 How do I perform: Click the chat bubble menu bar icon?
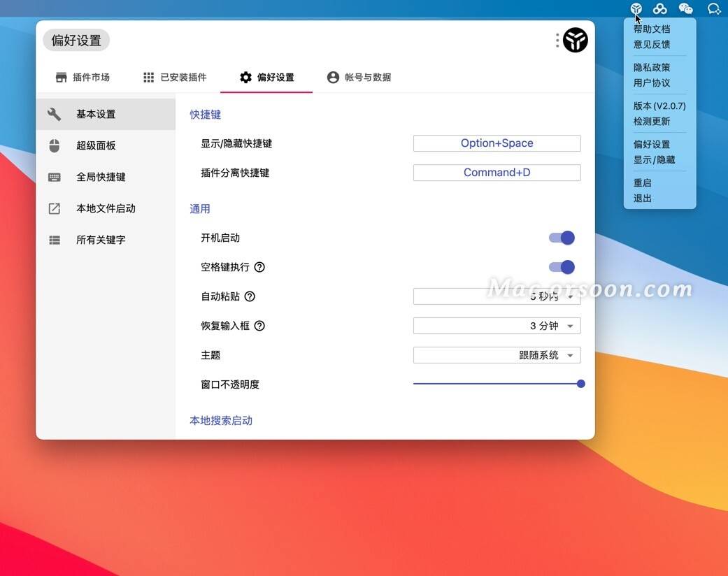click(x=713, y=8)
